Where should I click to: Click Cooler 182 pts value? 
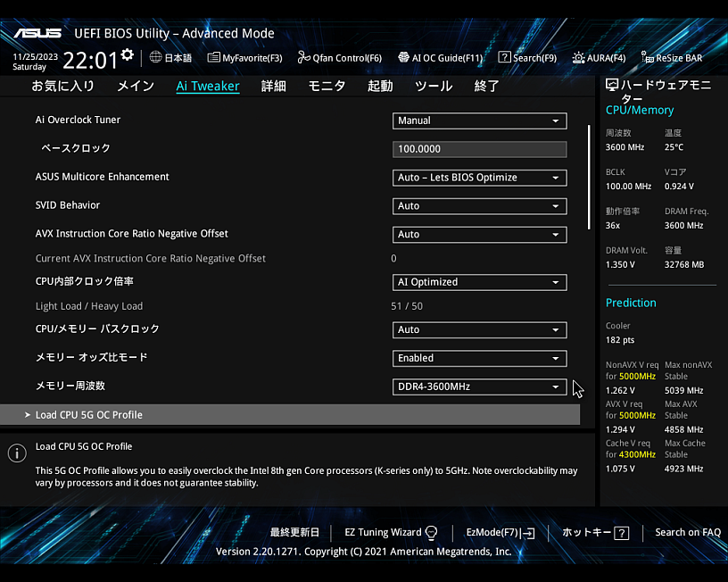pyautogui.click(x=620, y=340)
